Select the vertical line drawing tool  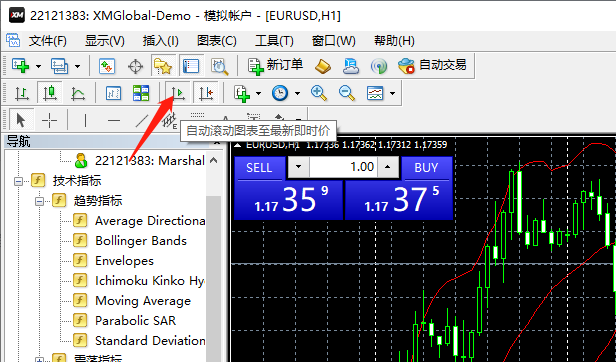click(x=85, y=120)
